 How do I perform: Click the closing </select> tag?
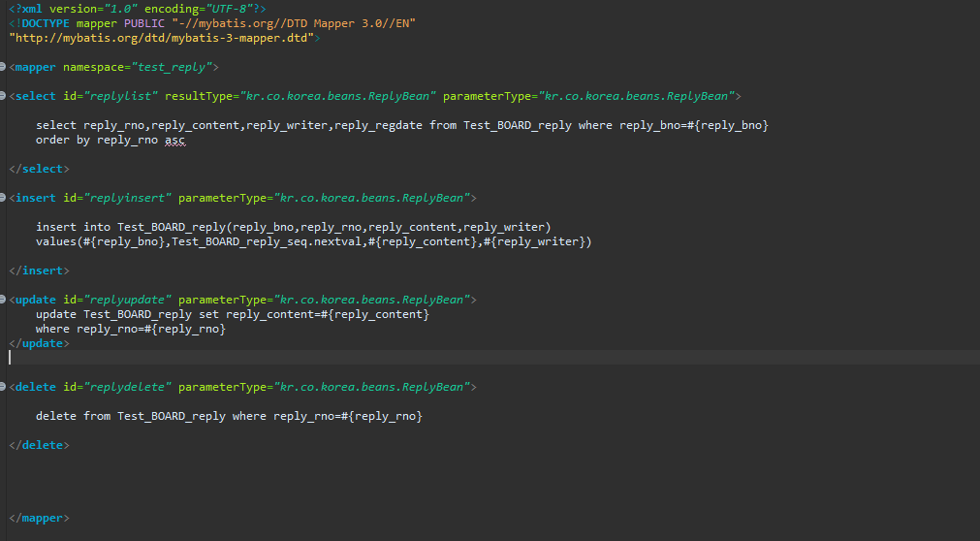40,169
